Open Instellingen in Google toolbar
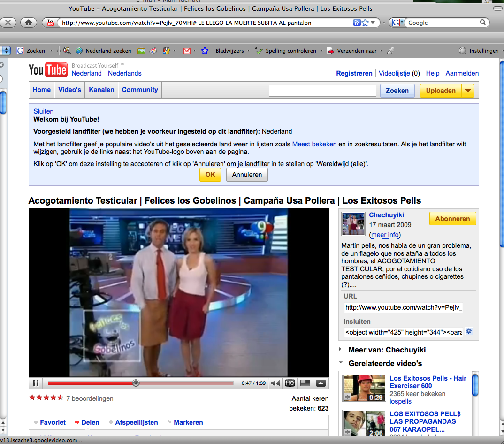504x444 pixels. point(480,51)
